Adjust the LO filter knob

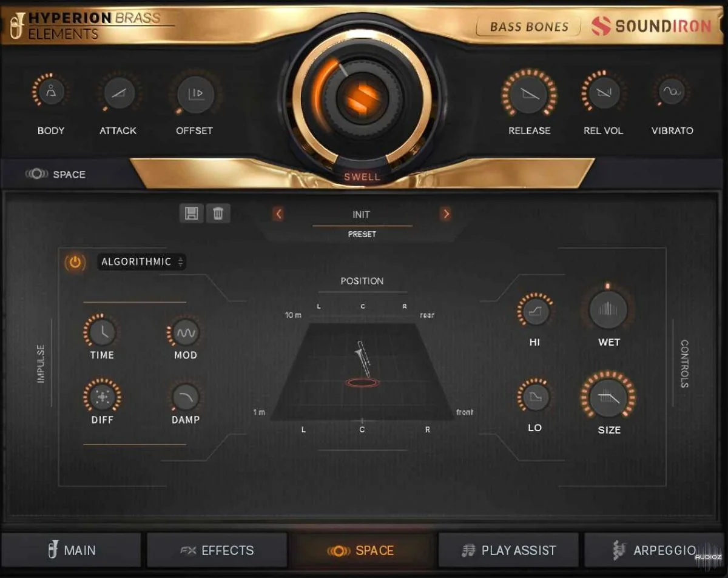[x=534, y=397]
